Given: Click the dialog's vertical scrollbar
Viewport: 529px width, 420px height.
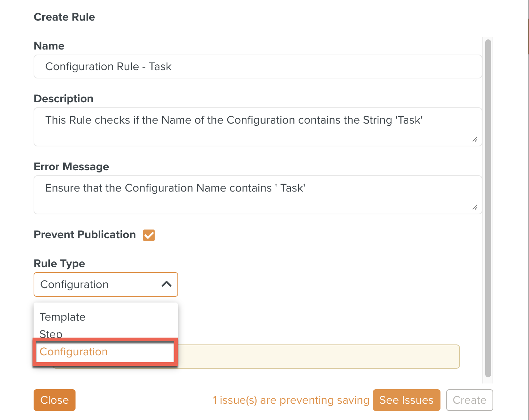Looking at the screenshot, I should click(488, 208).
